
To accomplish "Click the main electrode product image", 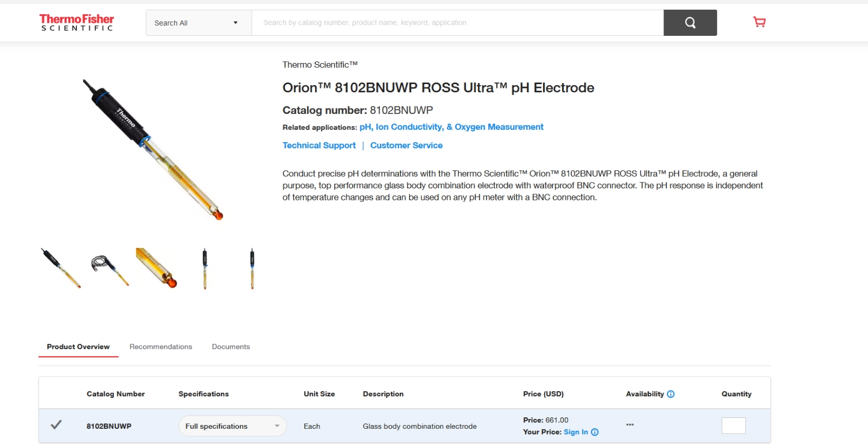I will pyautogui.click(x=153, y=149).
